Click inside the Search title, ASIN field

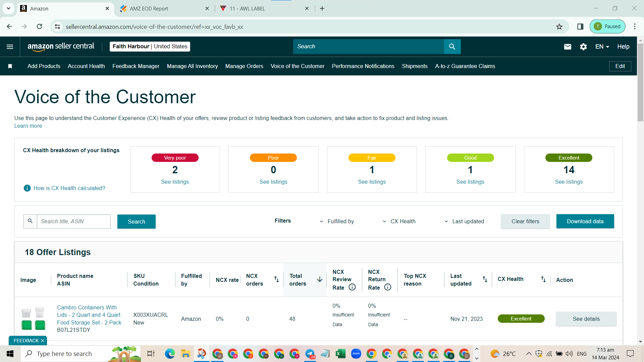click(73, 222)
